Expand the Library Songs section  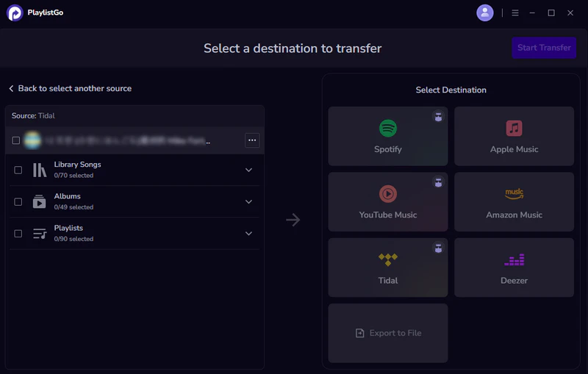[x=248, y=170]
